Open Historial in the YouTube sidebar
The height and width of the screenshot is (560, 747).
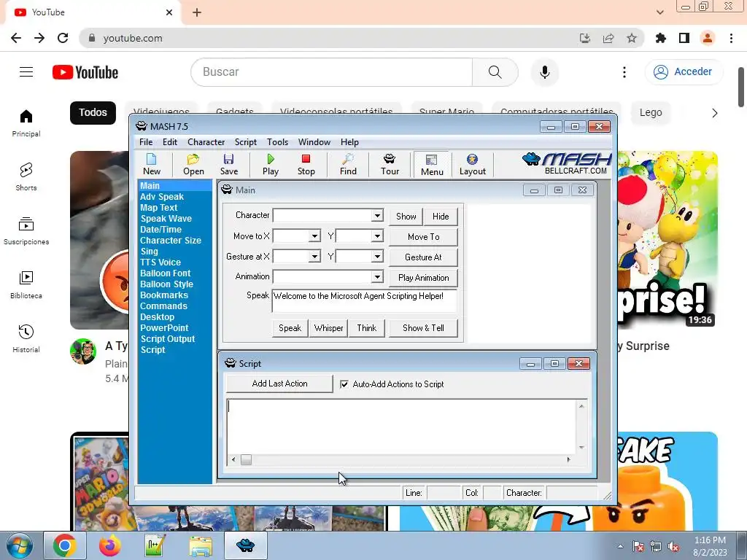point(26,338)
